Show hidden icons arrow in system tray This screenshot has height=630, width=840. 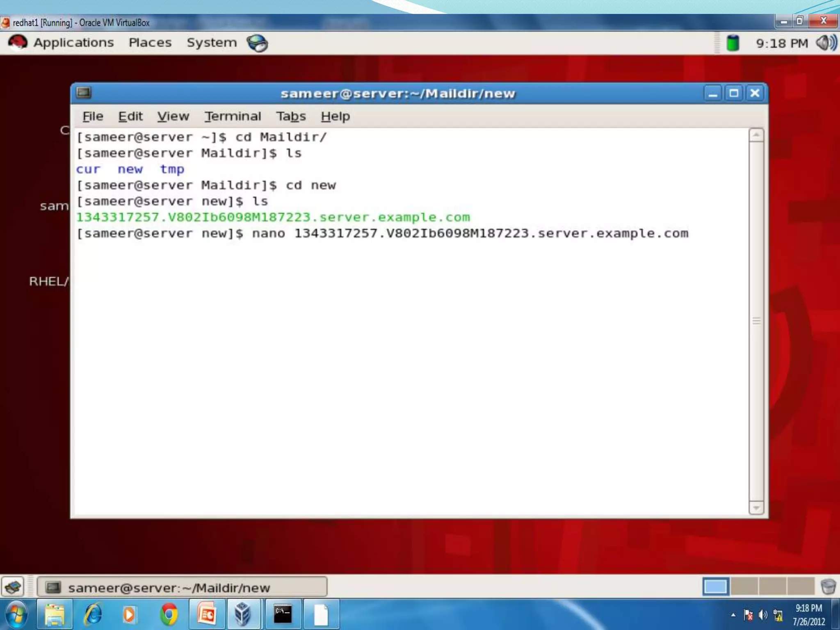pos(733,615)
